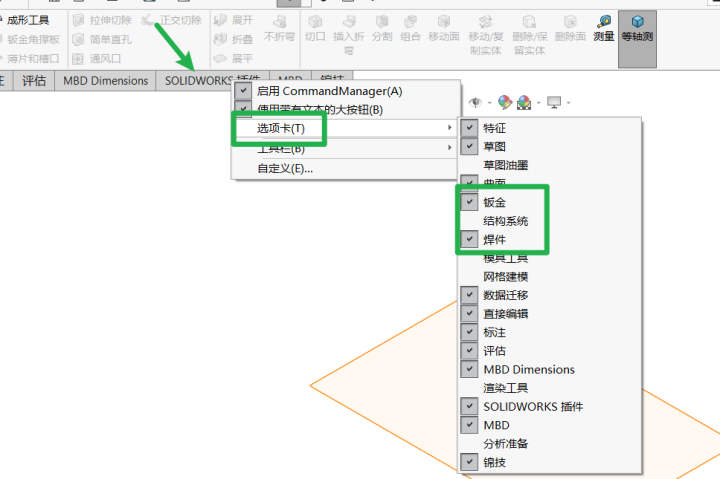Toggle the 标注 tab checkbox

pyautogui.click(x=469, y=332)
